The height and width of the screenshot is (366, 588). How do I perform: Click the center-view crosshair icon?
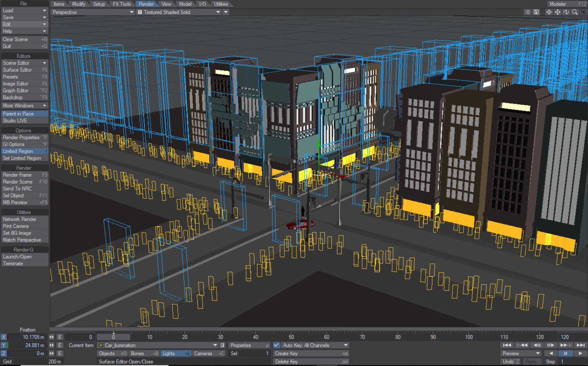[x=549, y=12]
